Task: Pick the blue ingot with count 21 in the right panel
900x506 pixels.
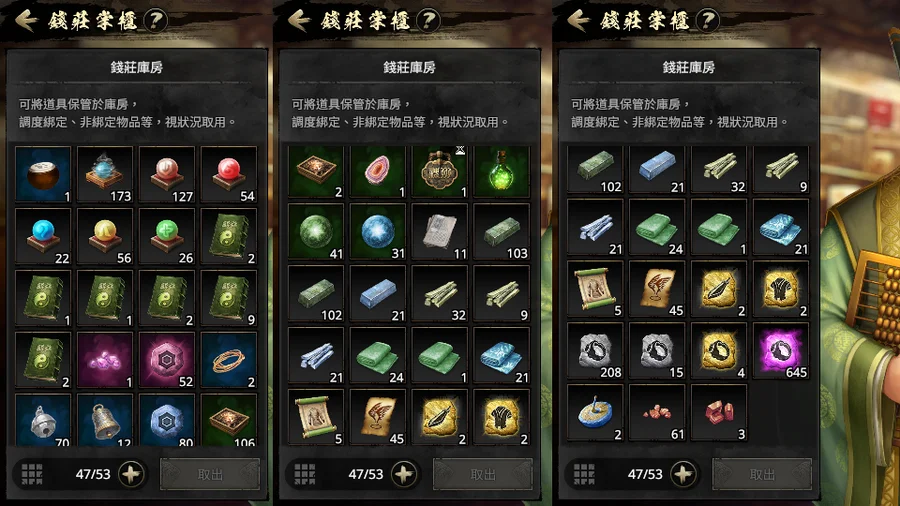Action: pos(657,169)
